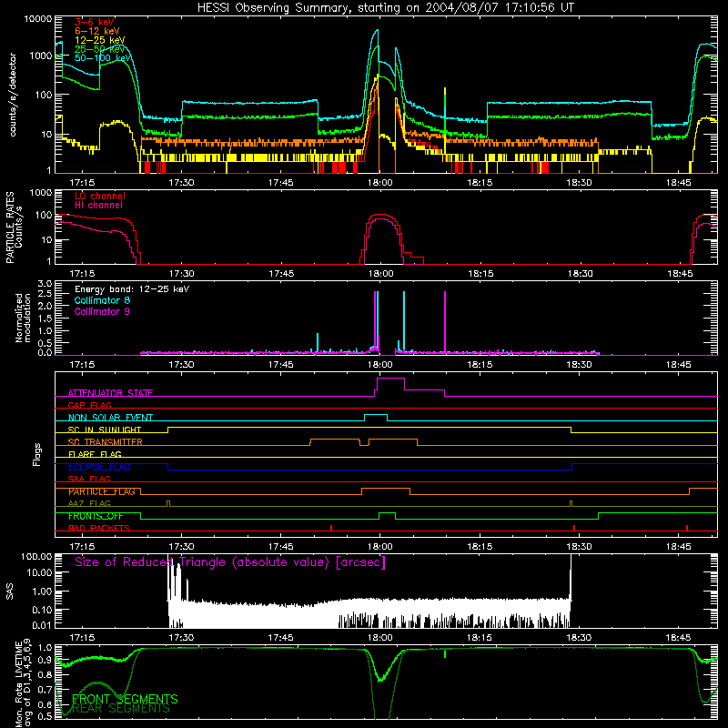
Task: Click the 18:00 time label under the counts panel
Action: coord(379,183)
